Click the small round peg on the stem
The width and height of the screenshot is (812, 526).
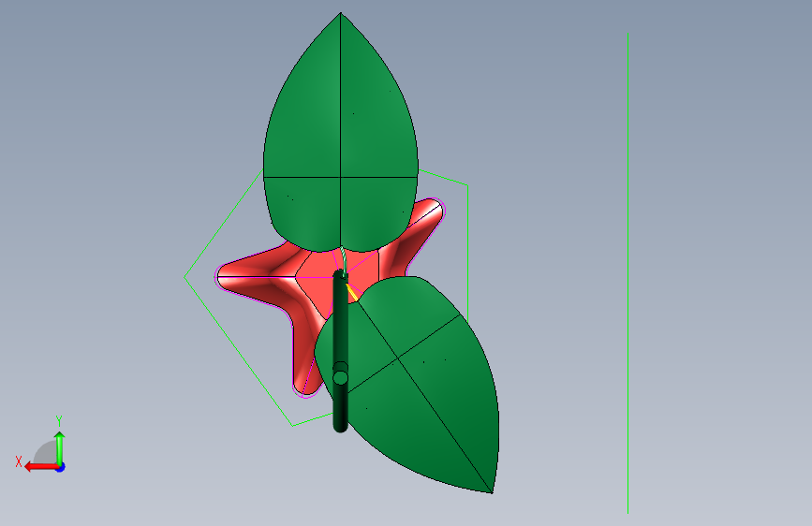(x=340, y=377)
